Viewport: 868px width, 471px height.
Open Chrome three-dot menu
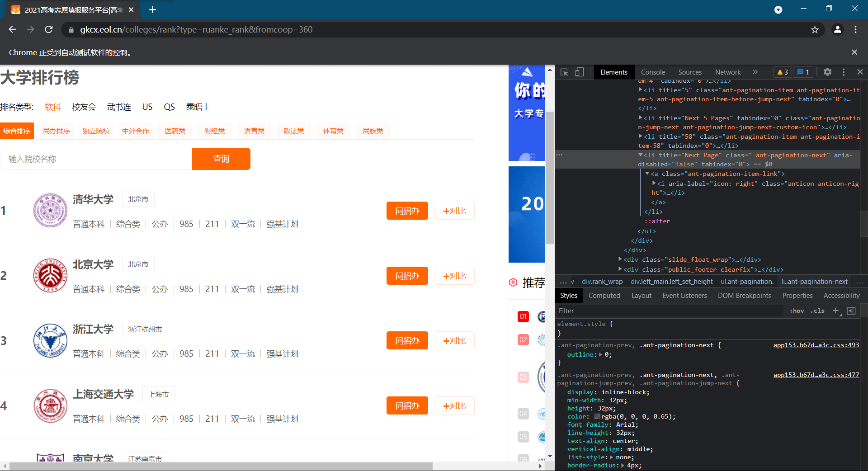tap(855, 29)
